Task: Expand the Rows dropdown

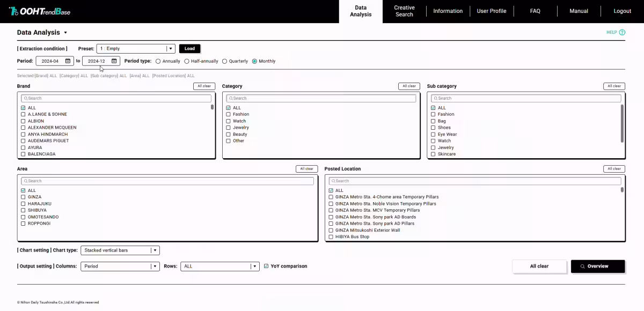Action: 254,266
